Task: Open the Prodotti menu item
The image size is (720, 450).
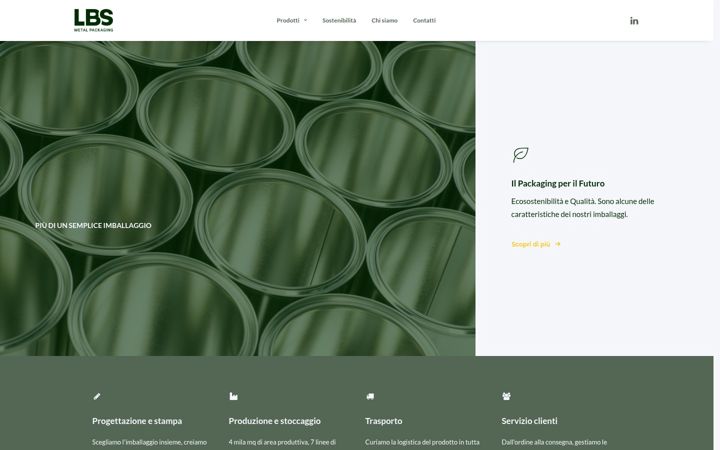Action: [x=288, y=20]
